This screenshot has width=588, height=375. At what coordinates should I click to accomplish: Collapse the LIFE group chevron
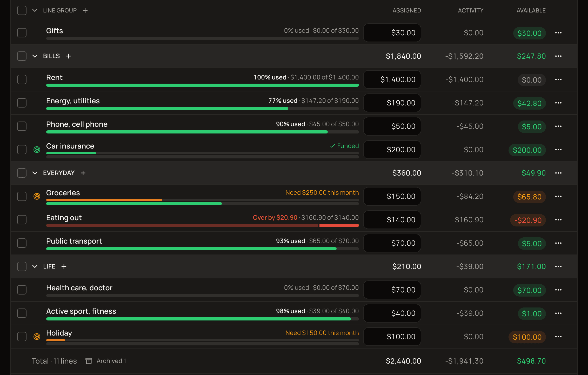pos(35,266)
